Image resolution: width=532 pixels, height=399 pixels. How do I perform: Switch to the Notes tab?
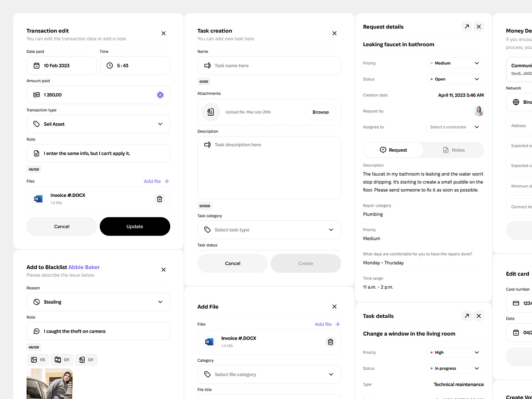[x=454, y=150]
